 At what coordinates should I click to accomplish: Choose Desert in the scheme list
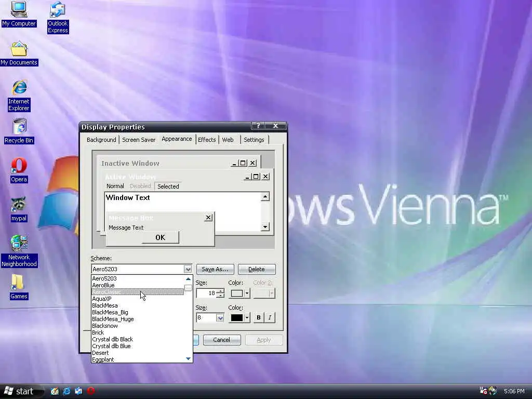(x=138, y=353)
